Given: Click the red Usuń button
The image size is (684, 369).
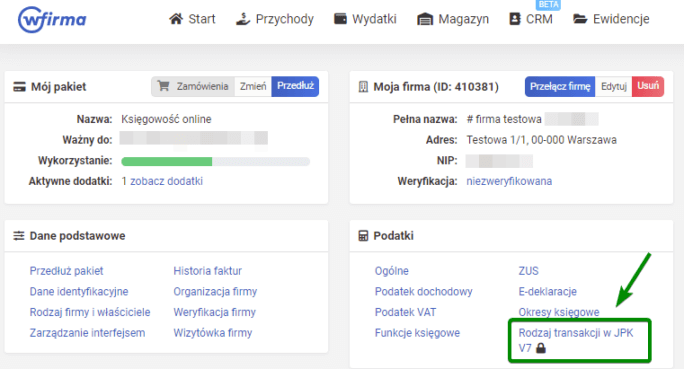Looking at the screenshot, I should (648, 86).
